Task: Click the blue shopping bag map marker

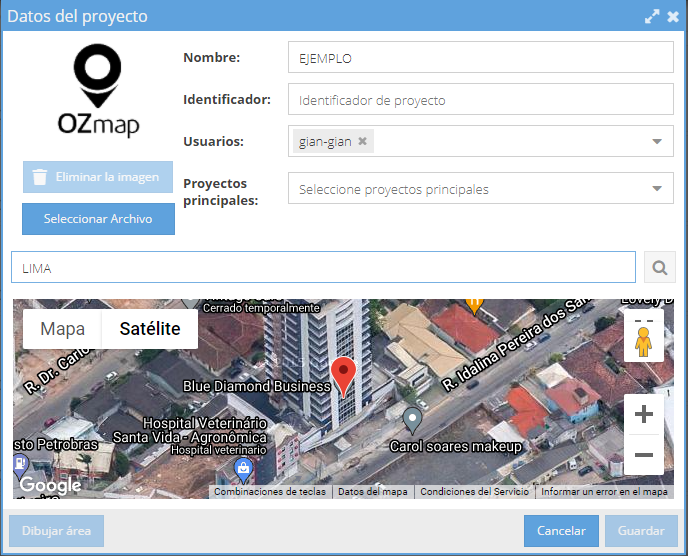Action: (243, 470)
